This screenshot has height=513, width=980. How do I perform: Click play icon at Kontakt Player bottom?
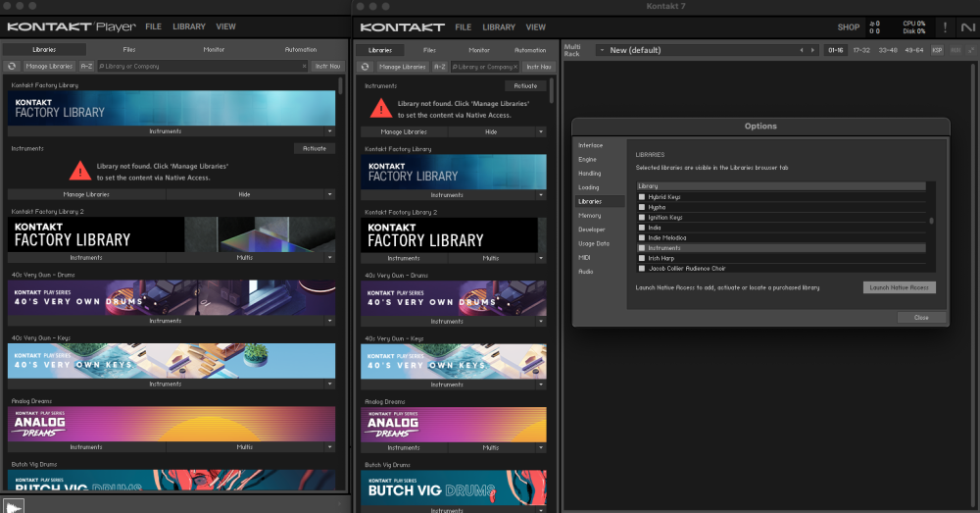tap(13, 506)
